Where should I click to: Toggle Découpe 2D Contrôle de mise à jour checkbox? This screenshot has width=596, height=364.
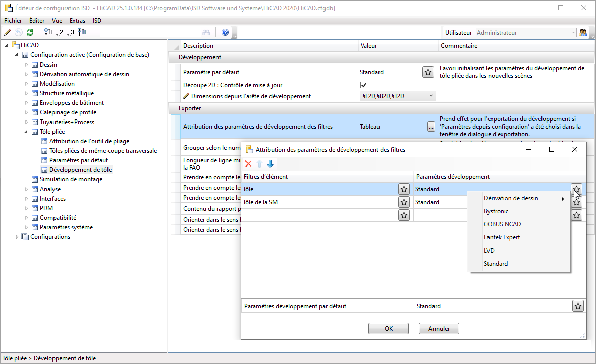tap(364, 85)
